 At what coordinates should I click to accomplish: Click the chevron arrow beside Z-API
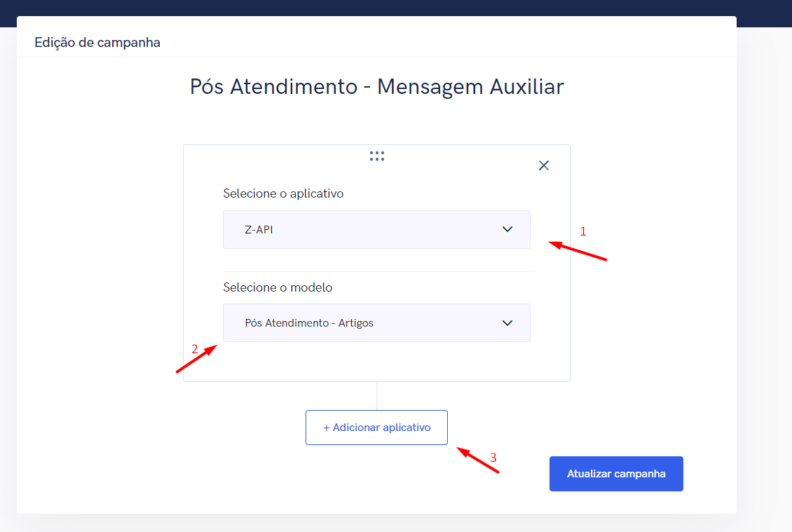tap(507, 229)
